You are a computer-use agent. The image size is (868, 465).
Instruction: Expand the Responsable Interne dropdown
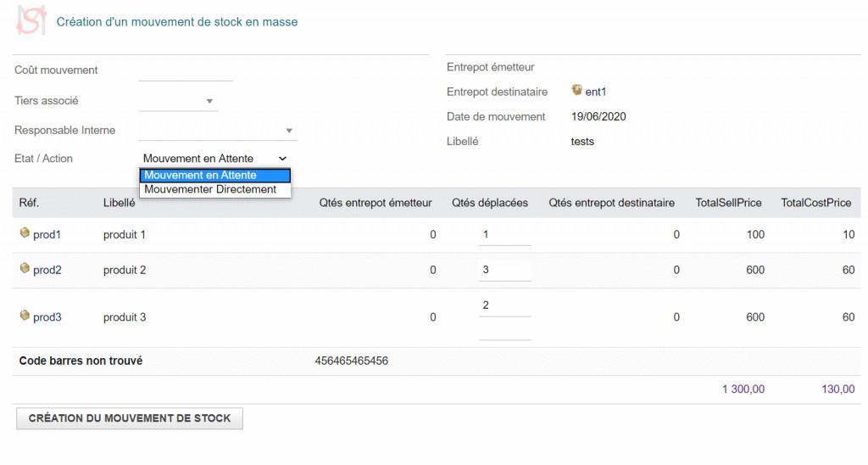point(289,131)
